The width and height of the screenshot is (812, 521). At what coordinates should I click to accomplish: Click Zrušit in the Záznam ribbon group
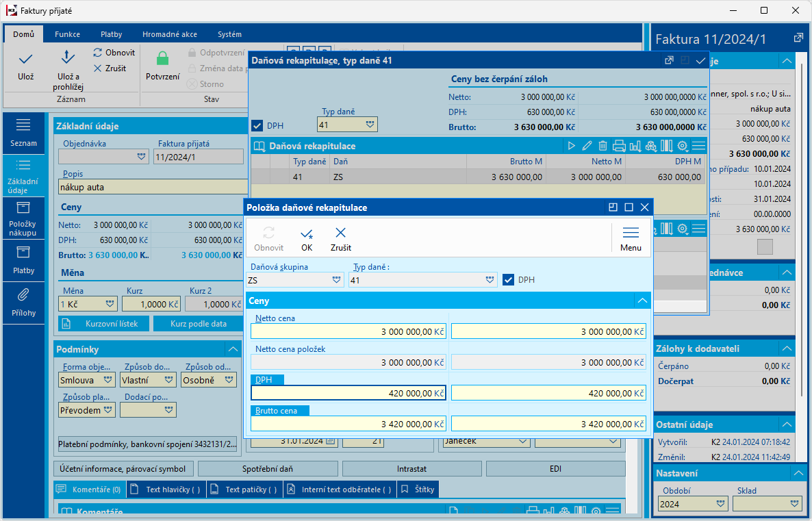click(110, 68)
